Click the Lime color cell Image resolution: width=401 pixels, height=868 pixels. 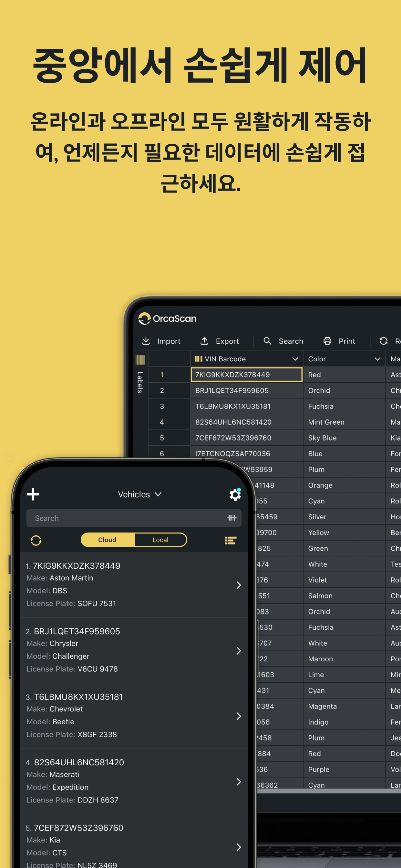click(x=344, y=675)
